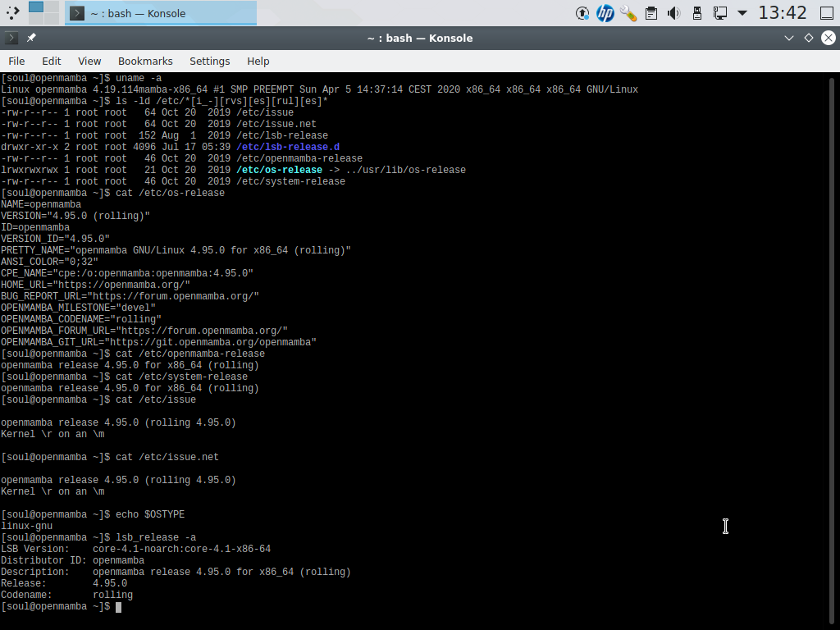Open the network connections tray icon
The width and height of the screenshot is (840, 630).
pos(720,13)
